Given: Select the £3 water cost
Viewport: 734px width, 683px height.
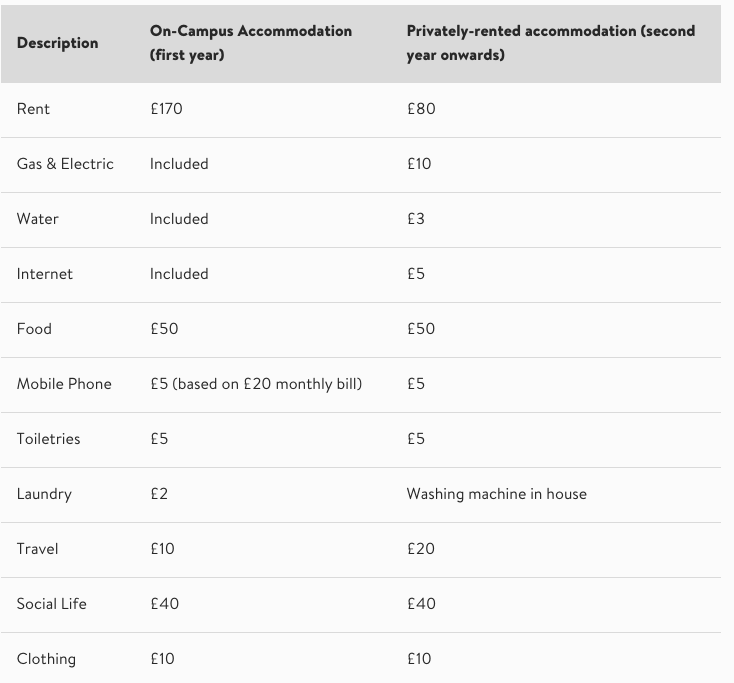Looking at the screenshot, I should [416, 219].
